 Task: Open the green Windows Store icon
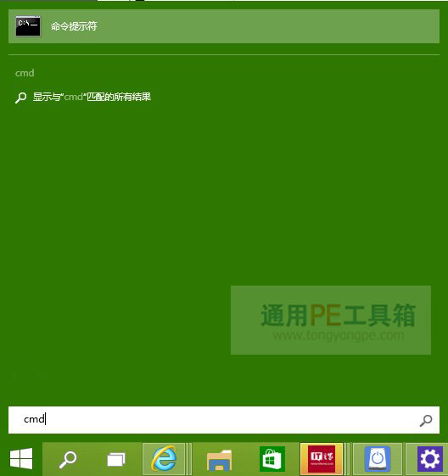click(x=272, y=459)
